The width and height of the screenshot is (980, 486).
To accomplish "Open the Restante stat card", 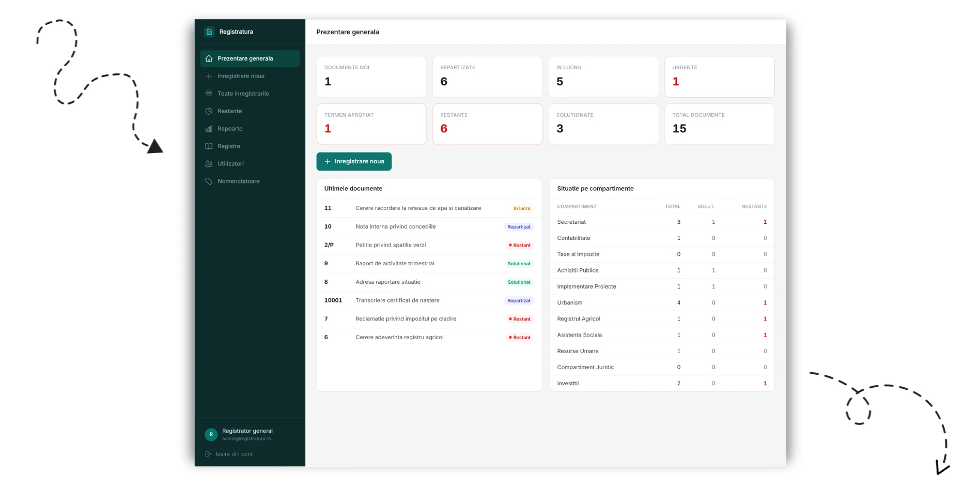I will click(x=488, y=125).
